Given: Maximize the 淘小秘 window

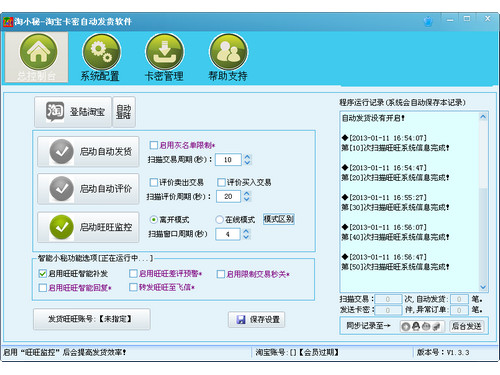Looking at the screenshot, I should tap(467, 19).
